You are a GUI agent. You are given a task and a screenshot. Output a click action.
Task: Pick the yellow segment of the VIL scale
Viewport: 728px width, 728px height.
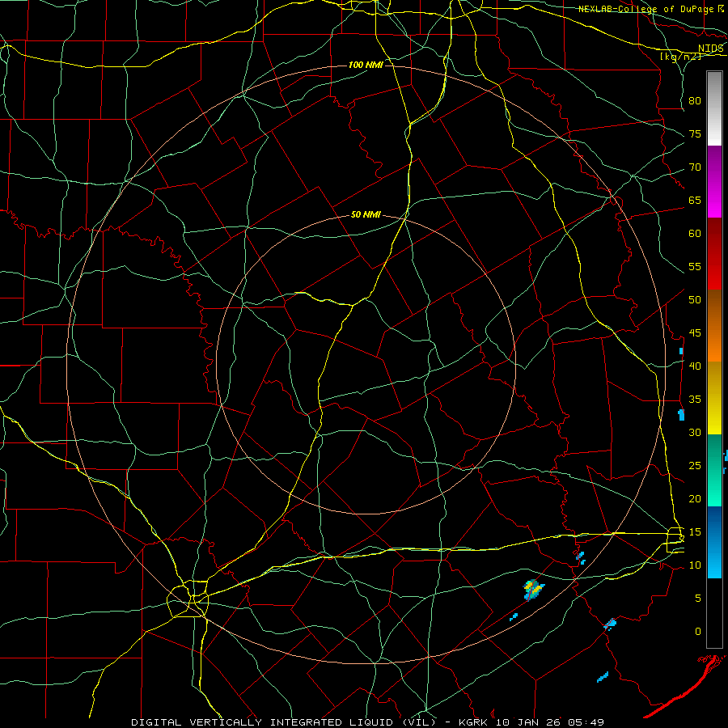pyautogui.click(x=714, y=398)
